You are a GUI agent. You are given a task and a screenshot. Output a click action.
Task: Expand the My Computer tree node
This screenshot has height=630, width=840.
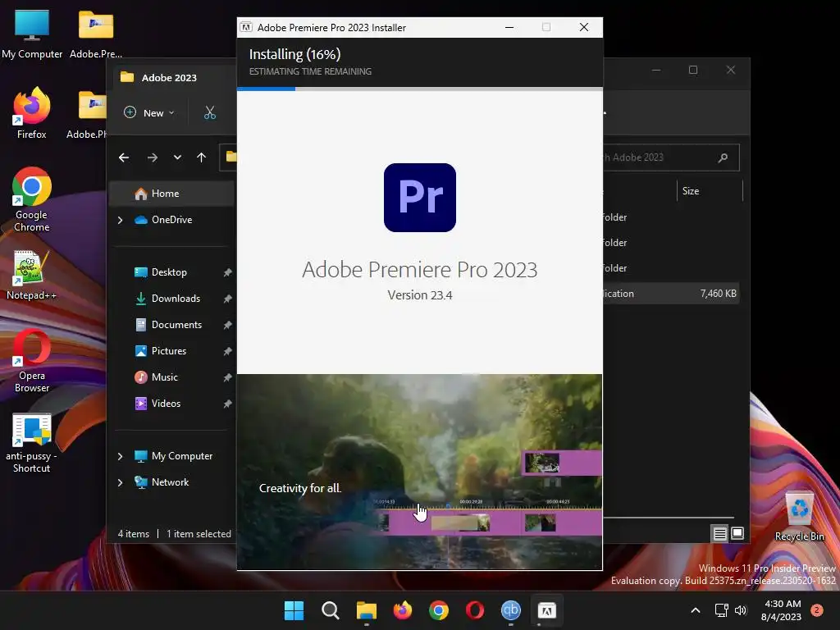(120, 456)
